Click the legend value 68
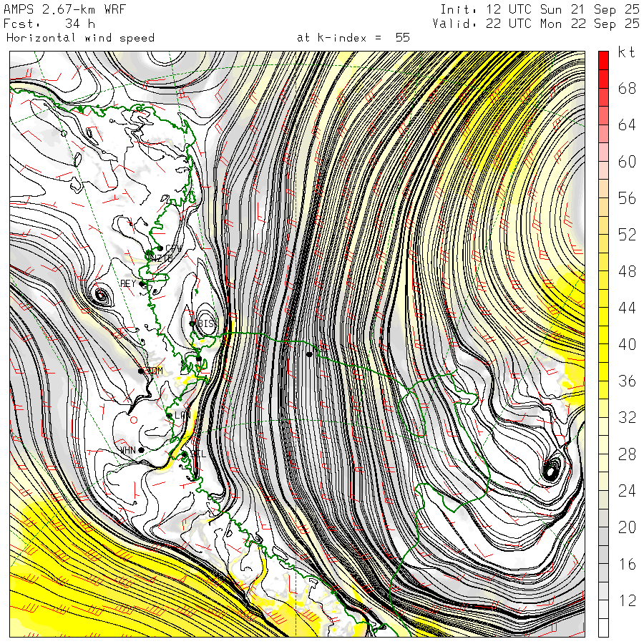Screen dimensions: 644x644 (627, 88)
